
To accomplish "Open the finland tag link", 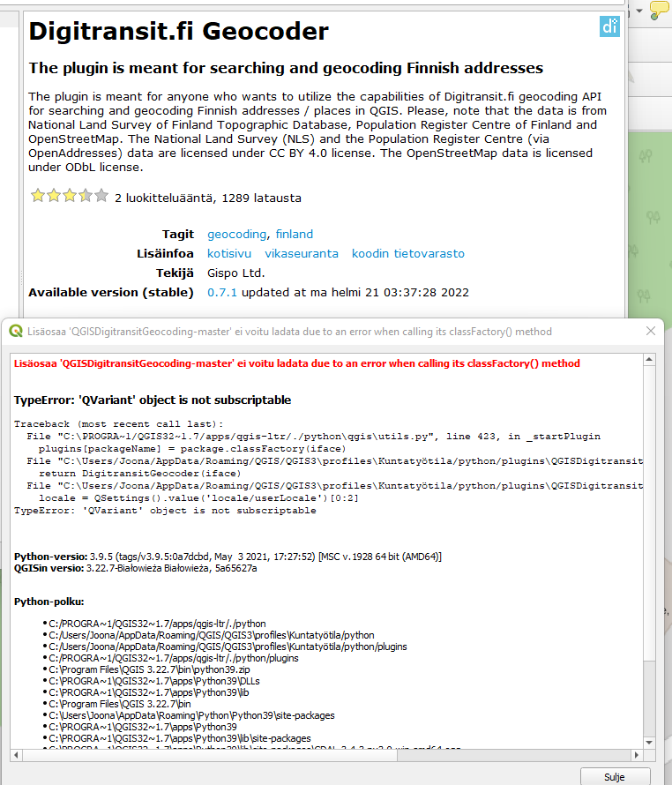I will pos(295,235).
